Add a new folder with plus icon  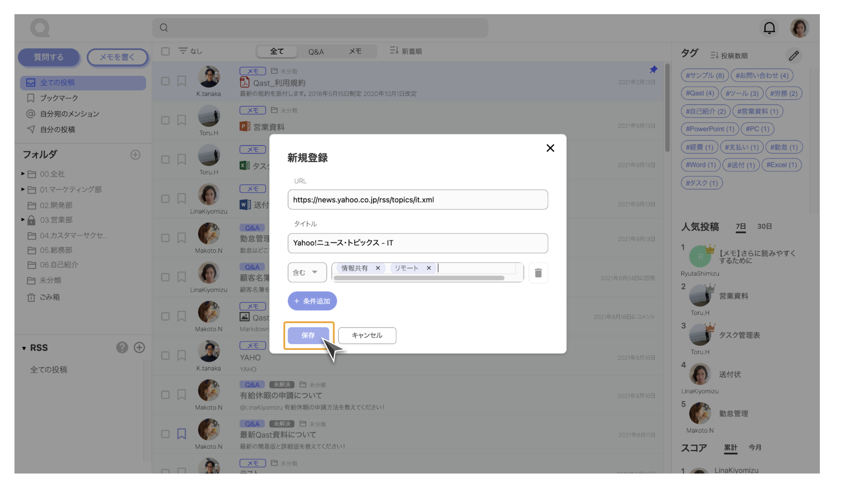(135, 155)
